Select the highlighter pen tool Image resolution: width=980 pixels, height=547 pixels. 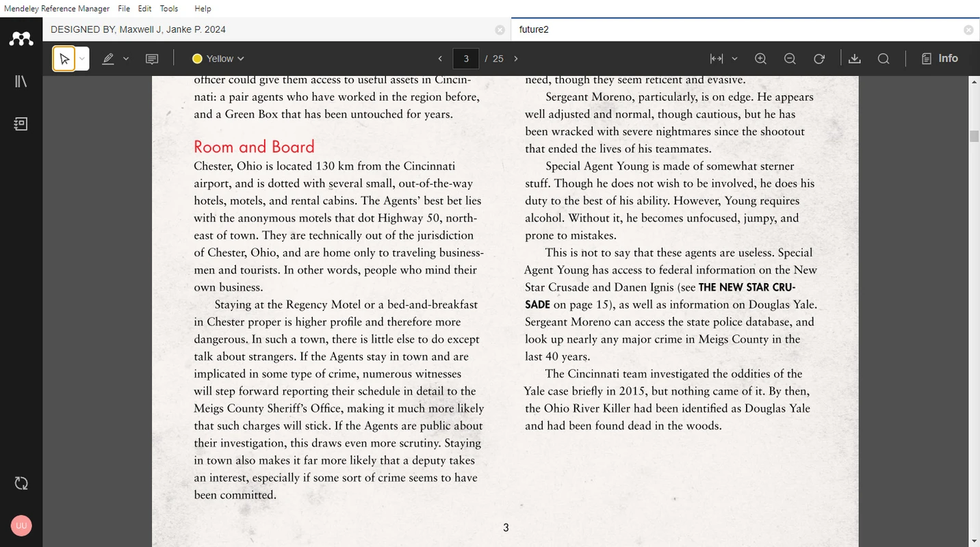(x=108, y=59)
